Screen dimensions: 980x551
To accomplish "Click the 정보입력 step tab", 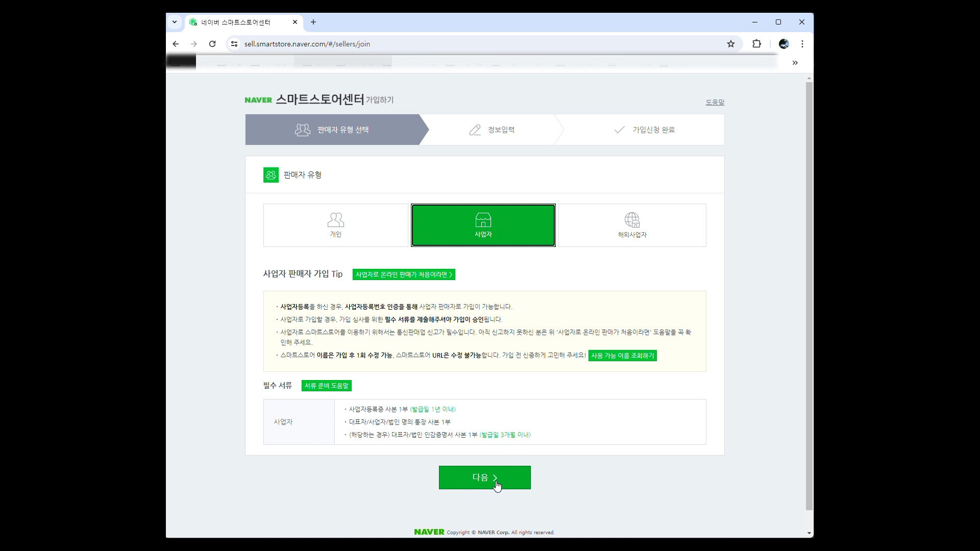I will click(x=492, y=130).
